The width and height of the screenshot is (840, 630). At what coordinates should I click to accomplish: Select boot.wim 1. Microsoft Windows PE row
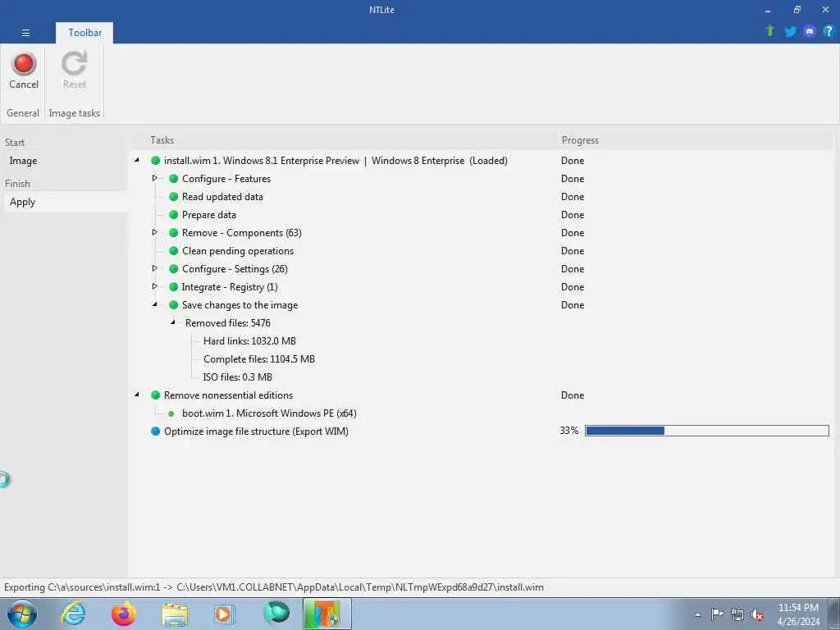[269, 413]
